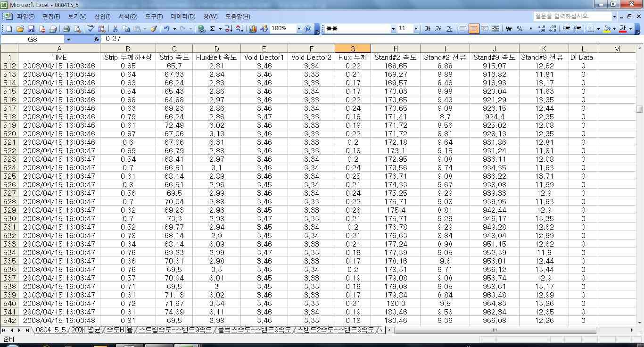Image resolution: width=644 pixels, height=347 pixels.
Task: Run the spelling check icon
Action: tap(91, 29)
